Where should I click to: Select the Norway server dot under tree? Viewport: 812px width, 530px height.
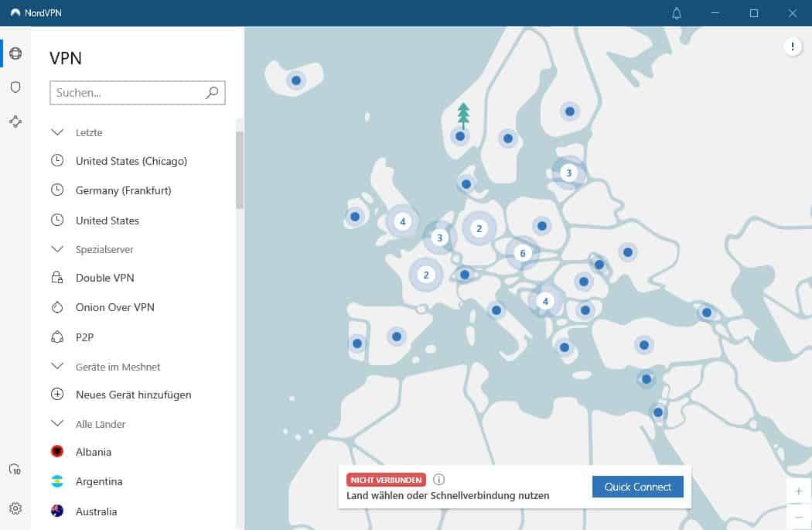pyautogui.click(x=460, y=137)
